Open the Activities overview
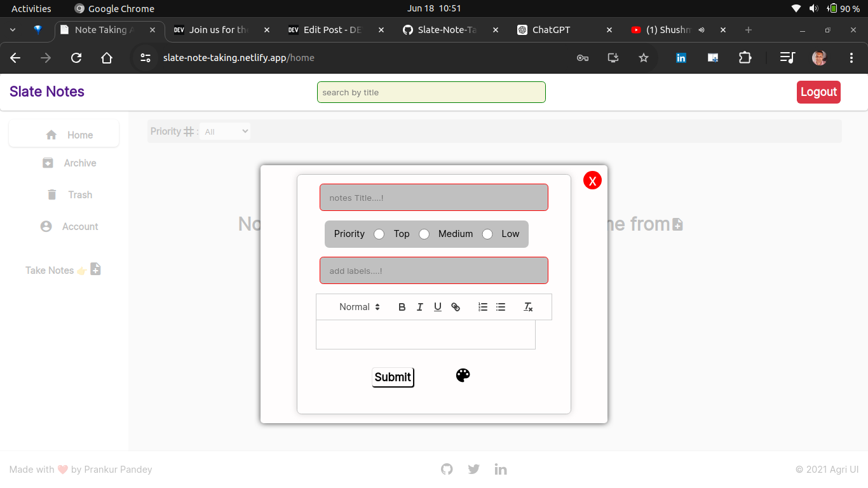 (31, 8)
